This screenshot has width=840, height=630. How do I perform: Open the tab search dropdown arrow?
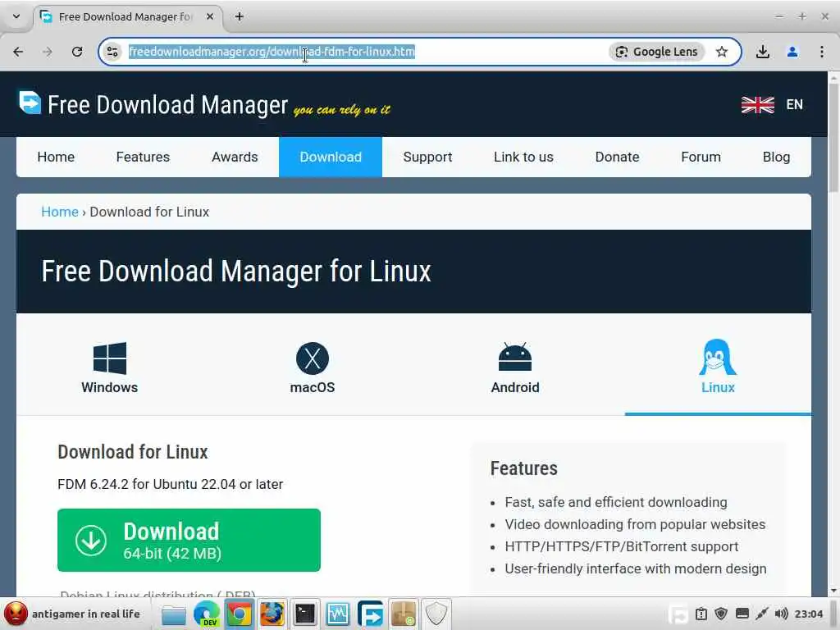click(16, 16)
